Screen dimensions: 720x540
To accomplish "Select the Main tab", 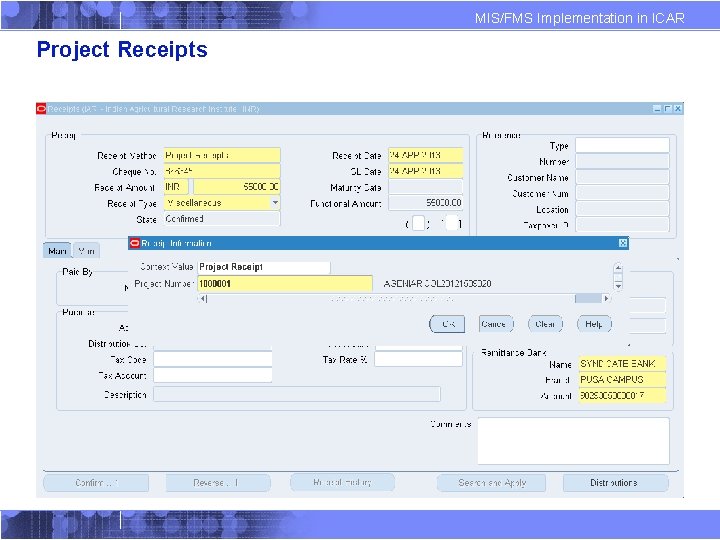I will point(57,251).
